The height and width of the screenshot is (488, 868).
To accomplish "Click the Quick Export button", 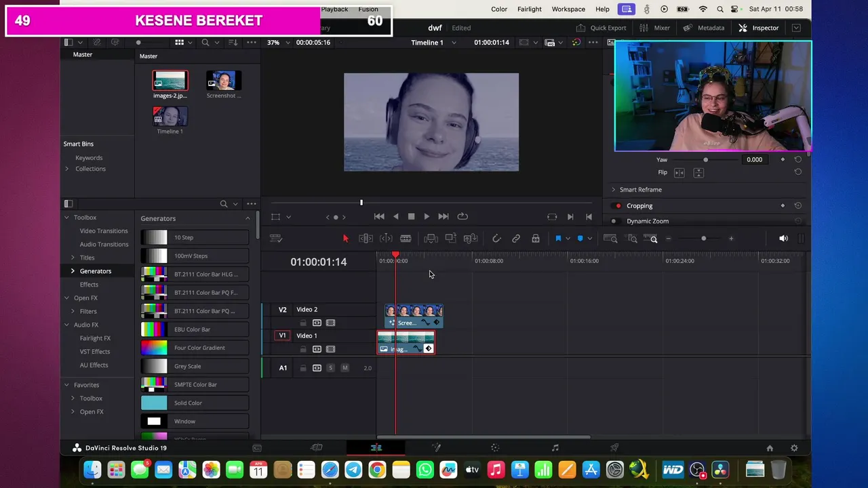I will tap(601, 28).
